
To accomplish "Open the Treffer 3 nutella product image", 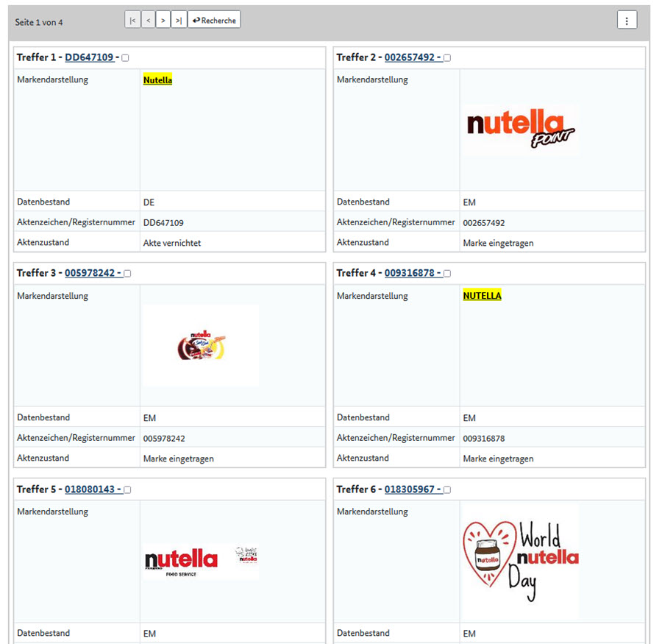I will [x=201, y=344].
